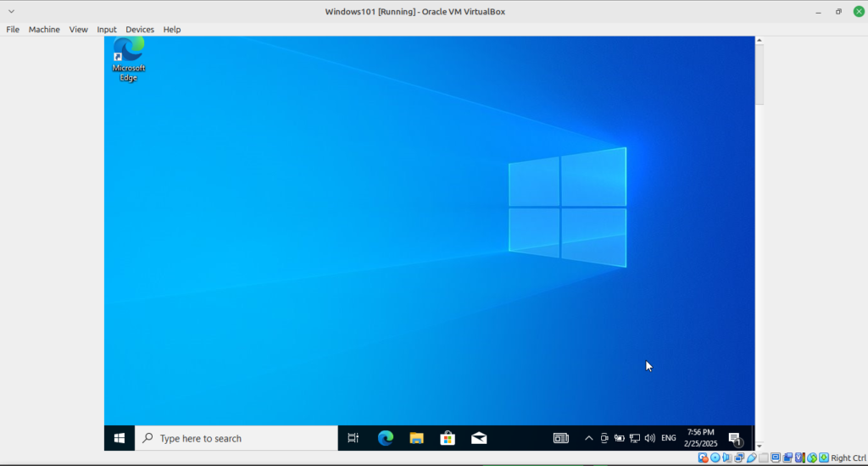Viewport: 868px width, 466px height.
Task: Click the shared folders status icon
Action: pos(764,458)
